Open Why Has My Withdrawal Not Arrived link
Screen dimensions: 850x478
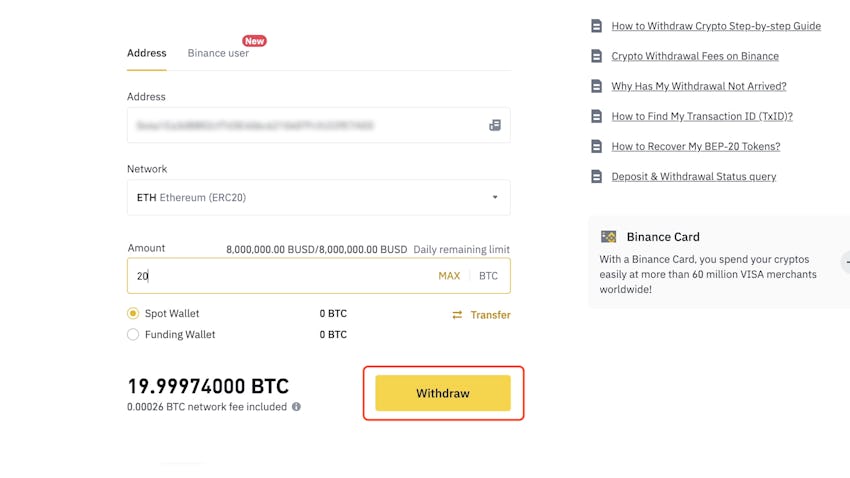point(699,86)
